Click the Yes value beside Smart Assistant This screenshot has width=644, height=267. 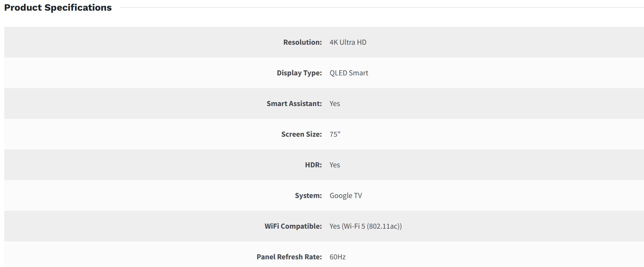[335, 103]
